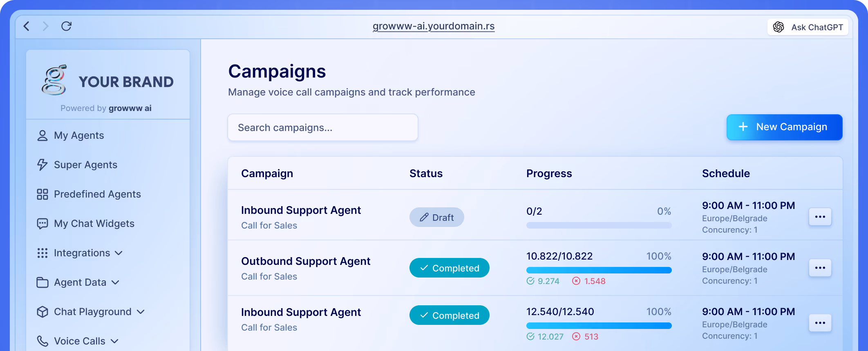Expand the Agent Data chevron

115,282
